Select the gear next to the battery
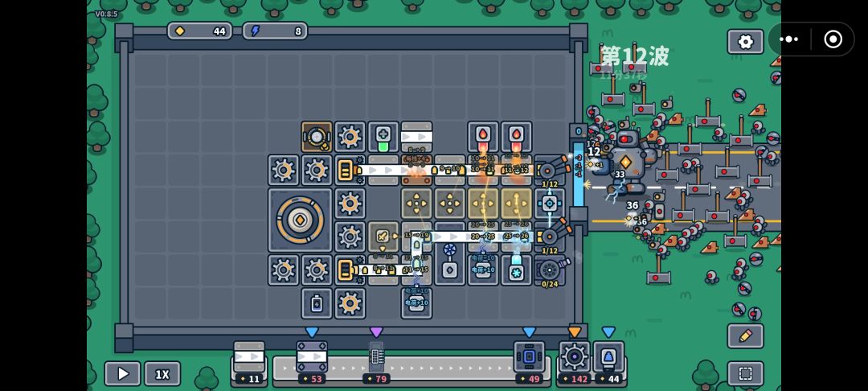Image resolution: width=868 pixels, height=391 pixels. point(350,303)
